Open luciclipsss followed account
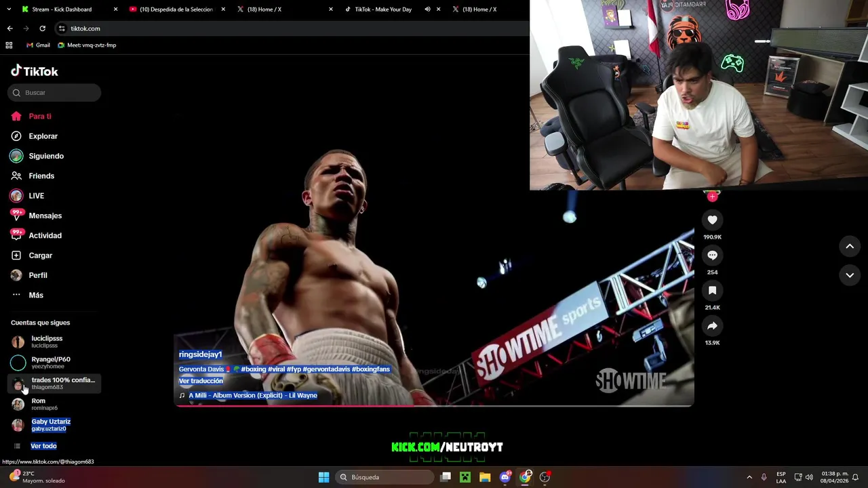This screenshot has height=488, width=868. coord(54,342)
